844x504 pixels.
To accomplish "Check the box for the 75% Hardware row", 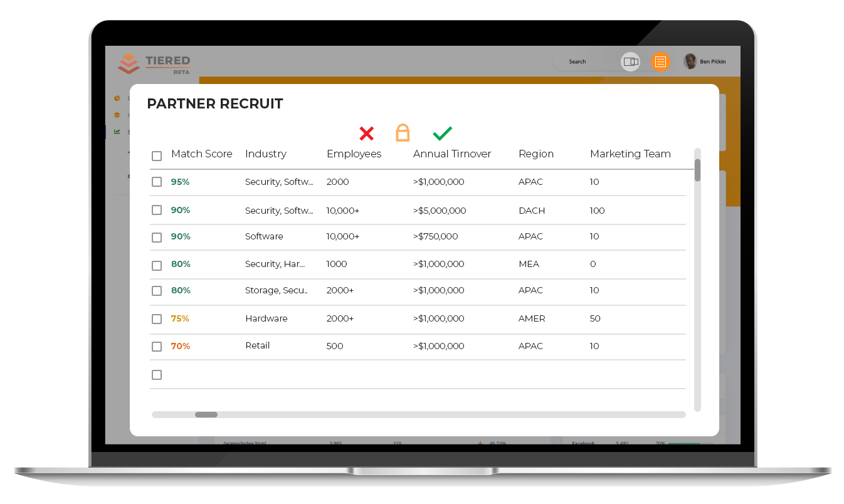I will [157, 319].
